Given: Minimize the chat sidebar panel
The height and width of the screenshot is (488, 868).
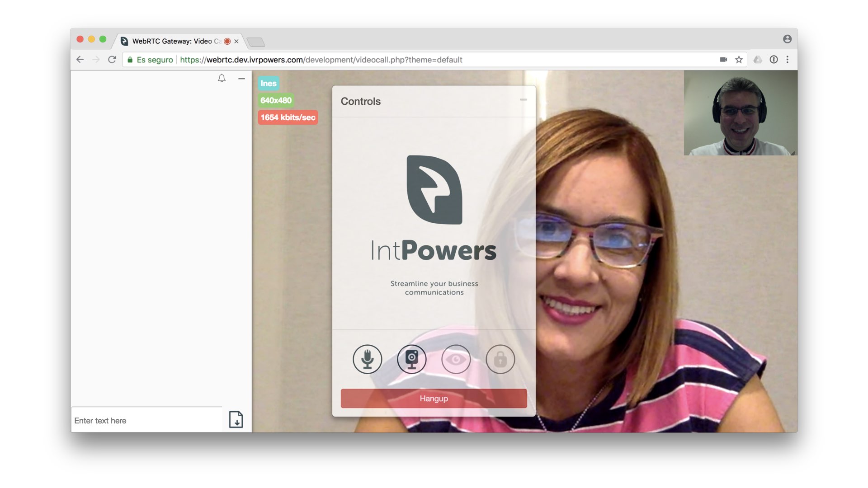Looking at the screenshot, I should click(241, 79).
